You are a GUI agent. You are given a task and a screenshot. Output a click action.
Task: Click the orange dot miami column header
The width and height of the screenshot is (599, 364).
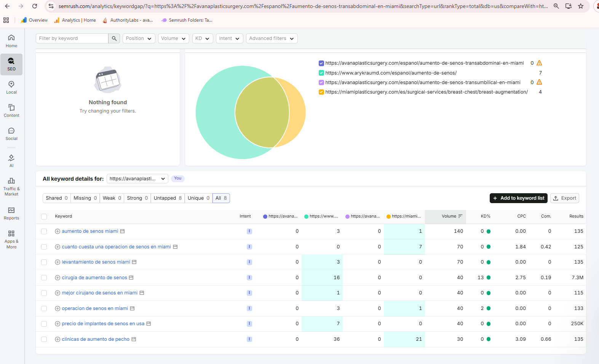coord(404,216)
